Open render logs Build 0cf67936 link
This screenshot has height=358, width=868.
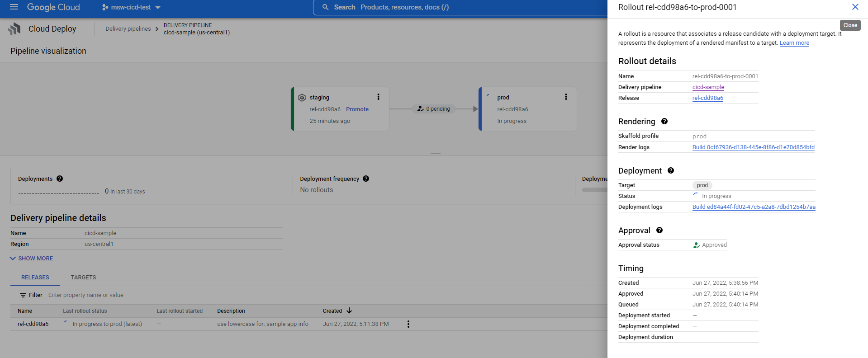pos(753,147)
